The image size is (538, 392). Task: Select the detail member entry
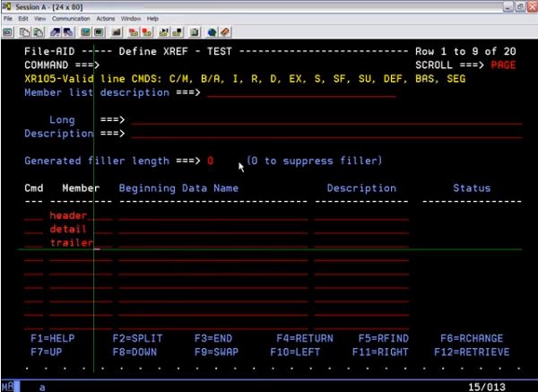[68, 230]
